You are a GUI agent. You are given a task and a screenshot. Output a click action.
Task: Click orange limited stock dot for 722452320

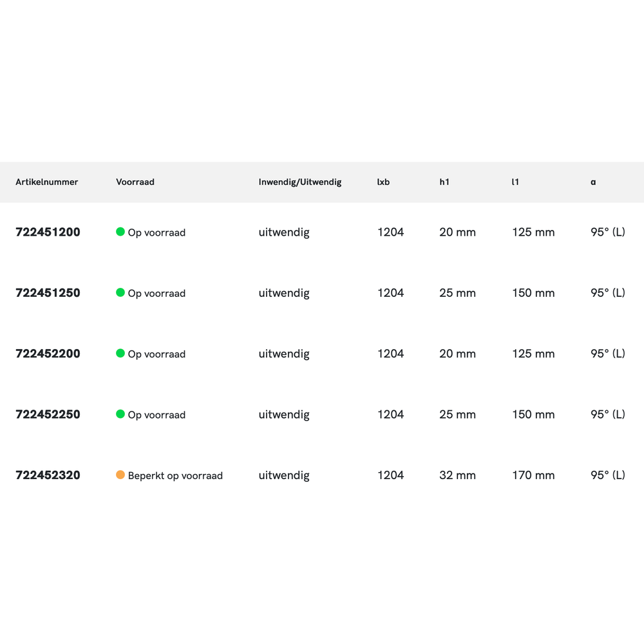(x=120, y=475)
